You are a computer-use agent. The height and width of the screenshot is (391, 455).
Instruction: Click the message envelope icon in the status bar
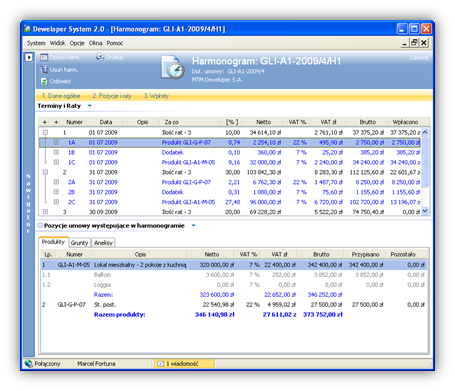161,364
